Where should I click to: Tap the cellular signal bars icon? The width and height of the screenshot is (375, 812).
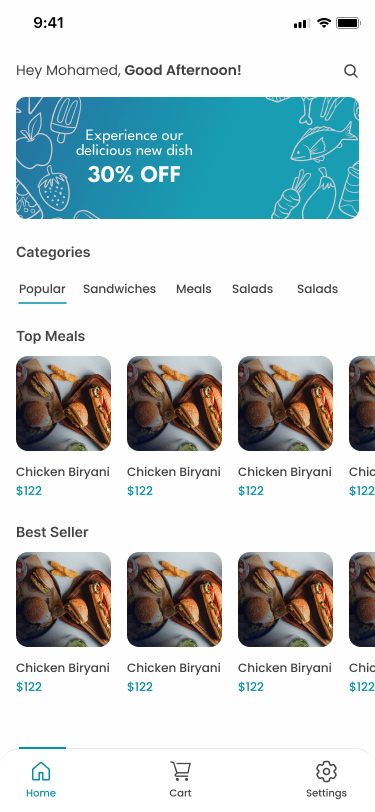(x=301, y=23)
